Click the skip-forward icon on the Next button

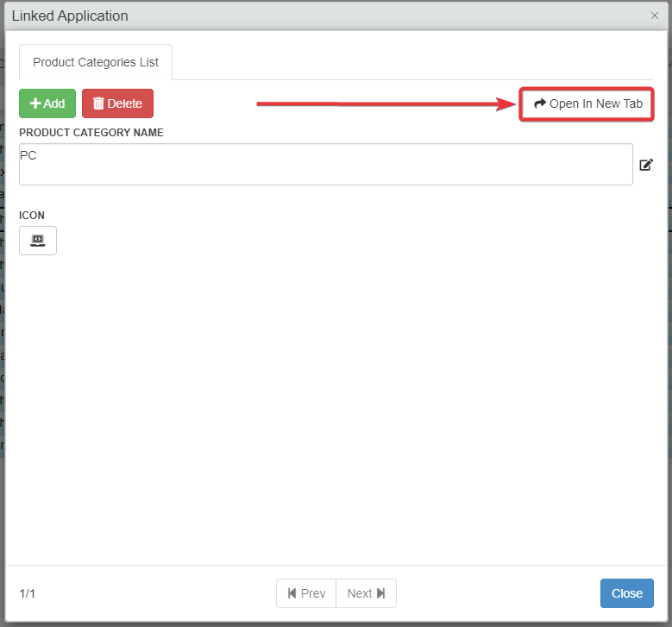pyautogui.click(x=380, y=593)
